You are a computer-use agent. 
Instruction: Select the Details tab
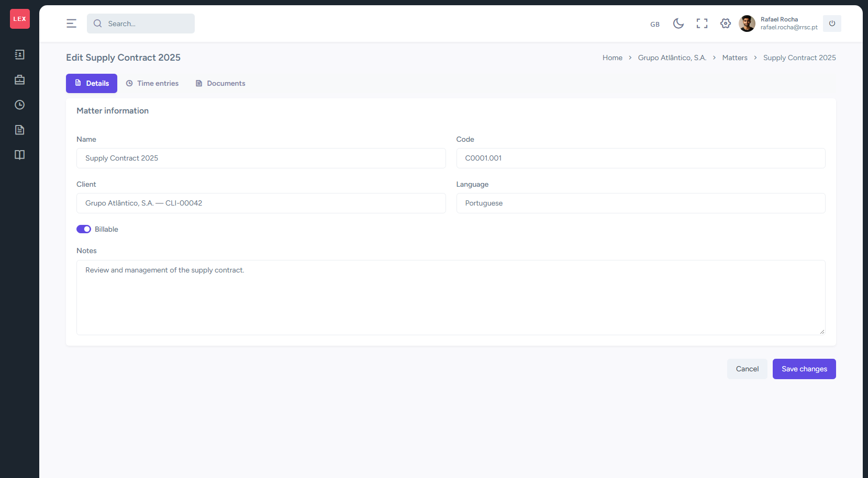pos(92,83)
